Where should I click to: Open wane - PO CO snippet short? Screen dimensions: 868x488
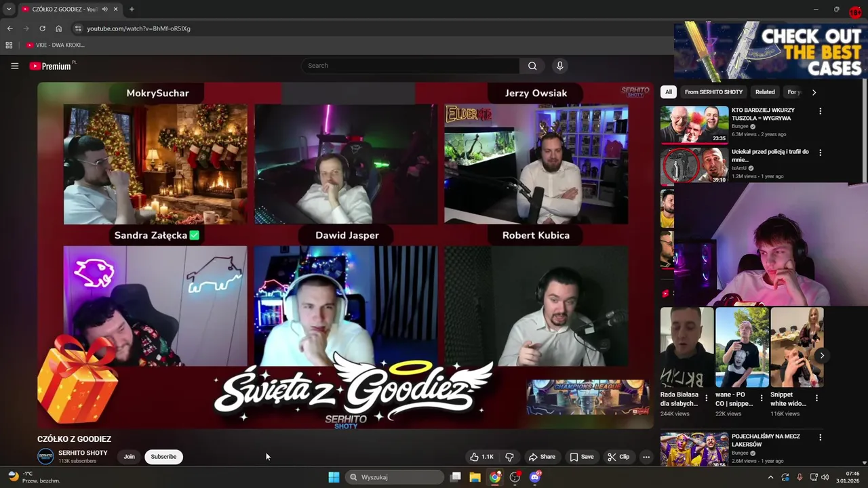742,347
